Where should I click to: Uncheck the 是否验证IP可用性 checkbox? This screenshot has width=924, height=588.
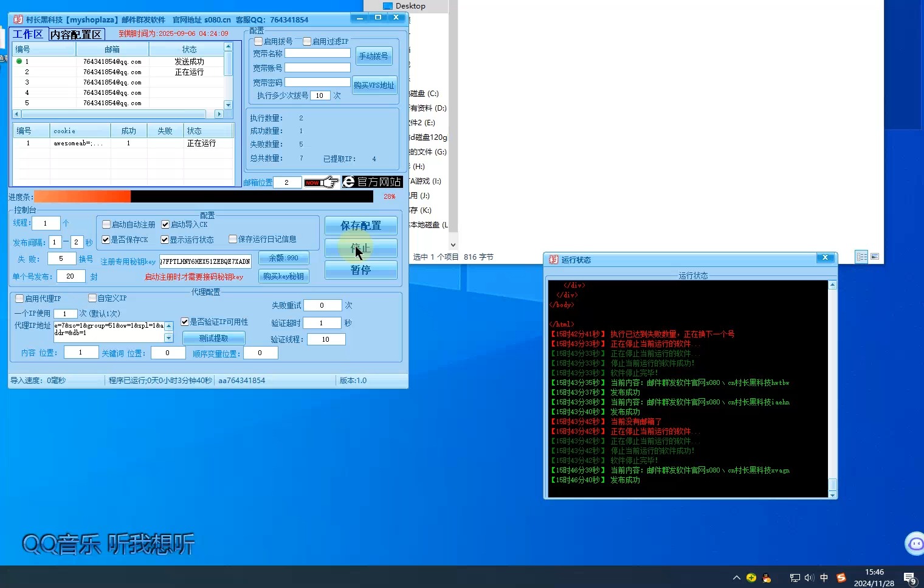point(185,322)
